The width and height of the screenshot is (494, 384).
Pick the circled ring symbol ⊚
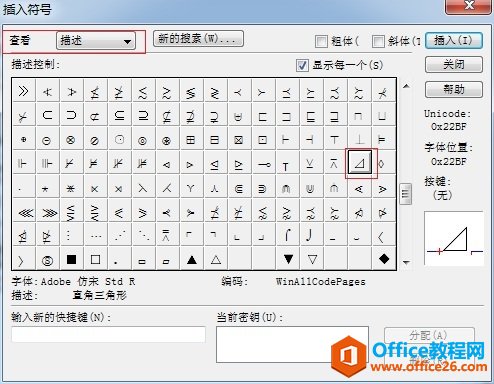point(143,140)
